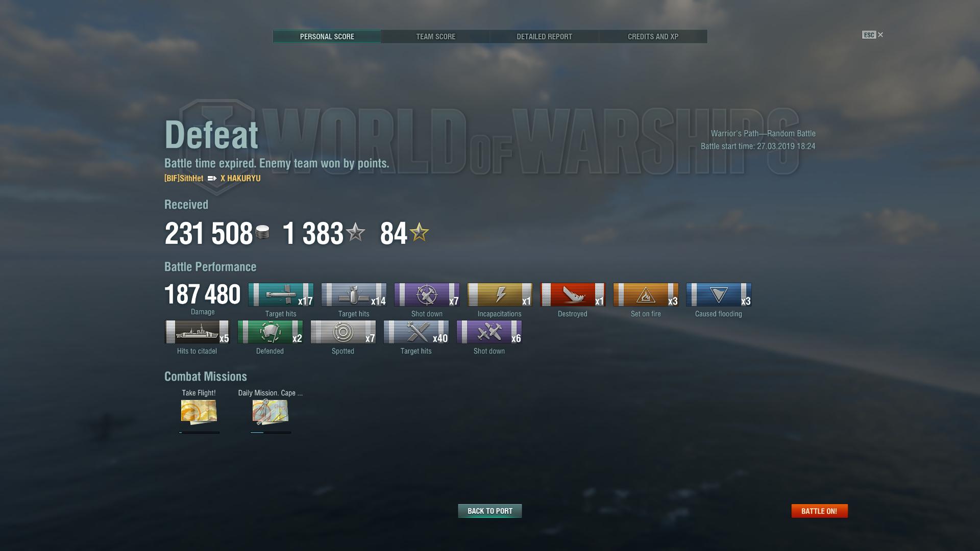Screen dimensions: 980x551
Task: Click the Shot down x7 ribbon
Action: (x=427, y=295)
